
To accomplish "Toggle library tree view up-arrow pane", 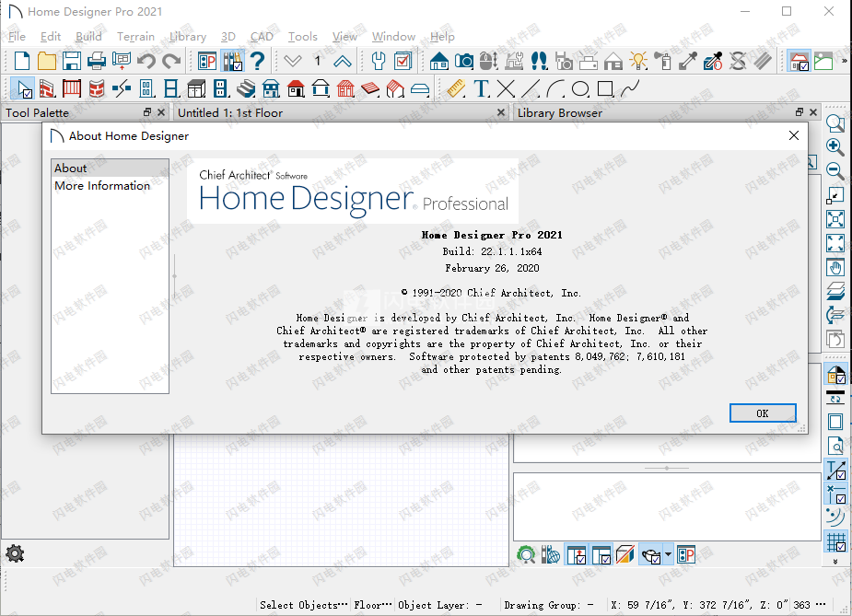I will [576, 555].
